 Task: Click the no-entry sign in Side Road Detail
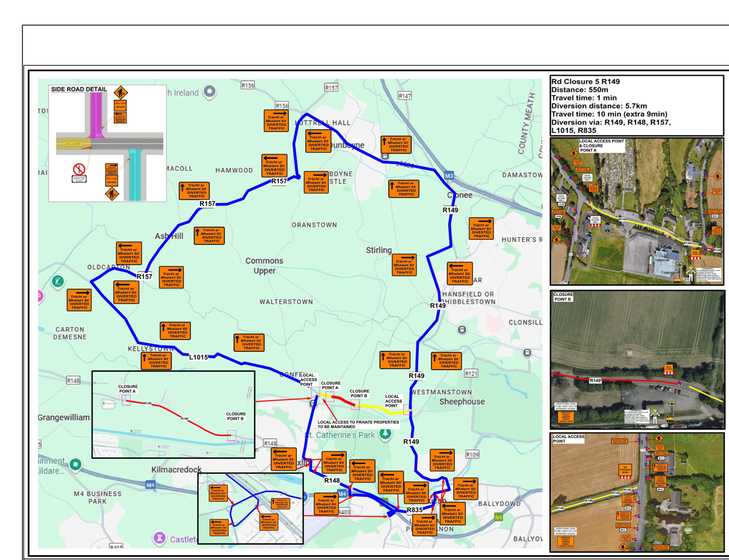click(79, 169)
